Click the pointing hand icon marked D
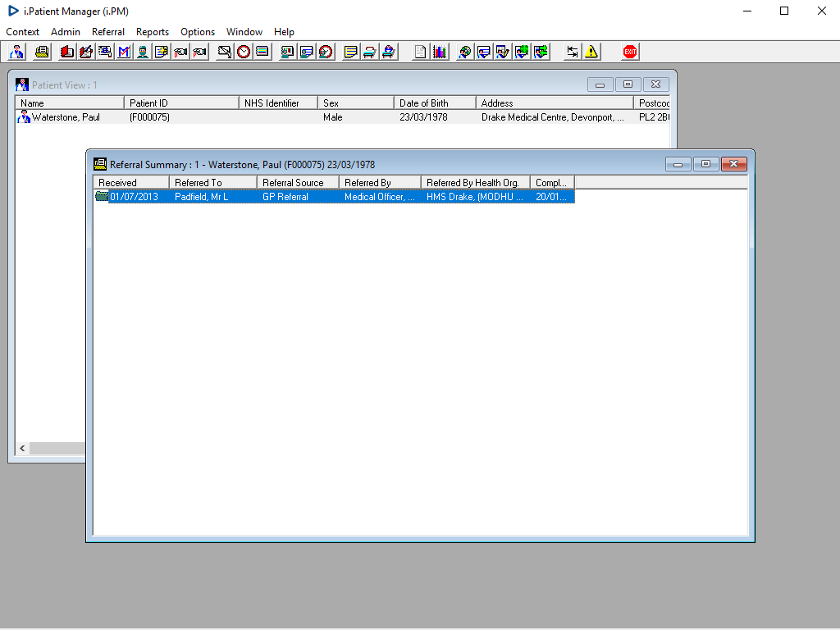The height and width of the screenshot is (630, 840). tap(180, 52)
